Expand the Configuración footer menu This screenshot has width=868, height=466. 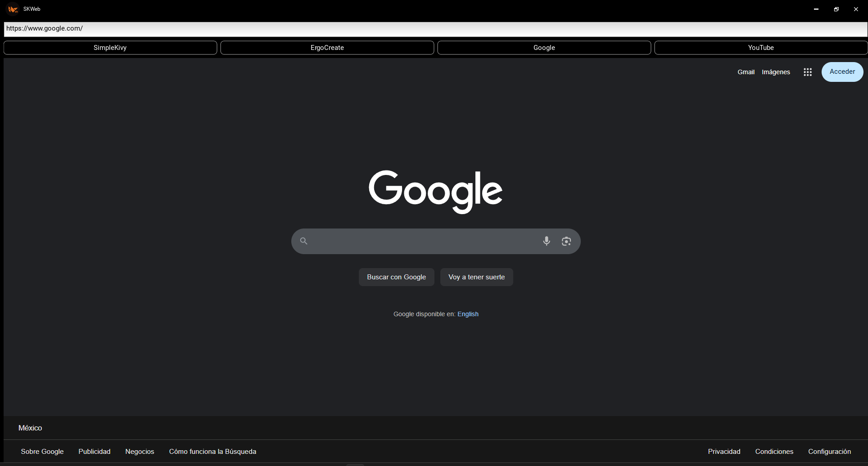click(829, 452)
